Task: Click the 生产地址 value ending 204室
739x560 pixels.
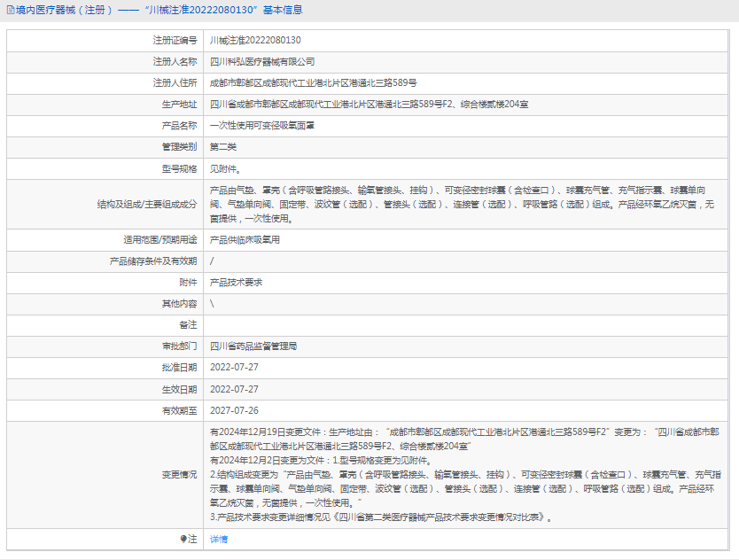Action: point(369,105)
